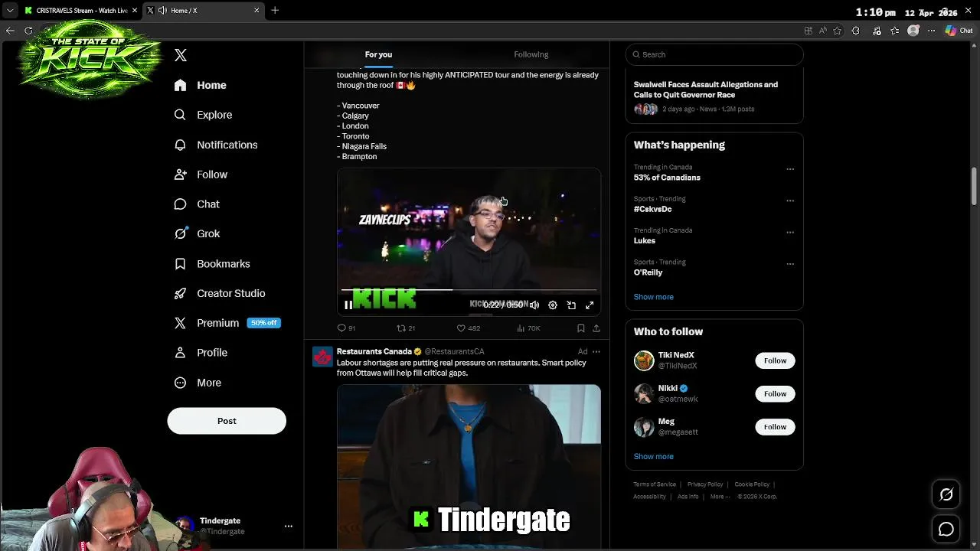Switch to CRISTRAVELS Stream browser tab
The width and height of the screenshot is (980, 551).
[x=80, y=11]
